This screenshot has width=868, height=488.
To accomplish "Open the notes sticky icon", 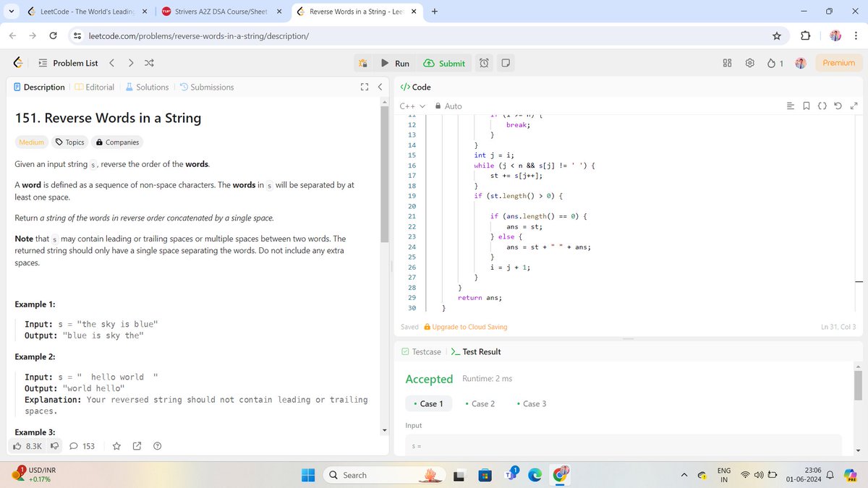I will (506, 64).
